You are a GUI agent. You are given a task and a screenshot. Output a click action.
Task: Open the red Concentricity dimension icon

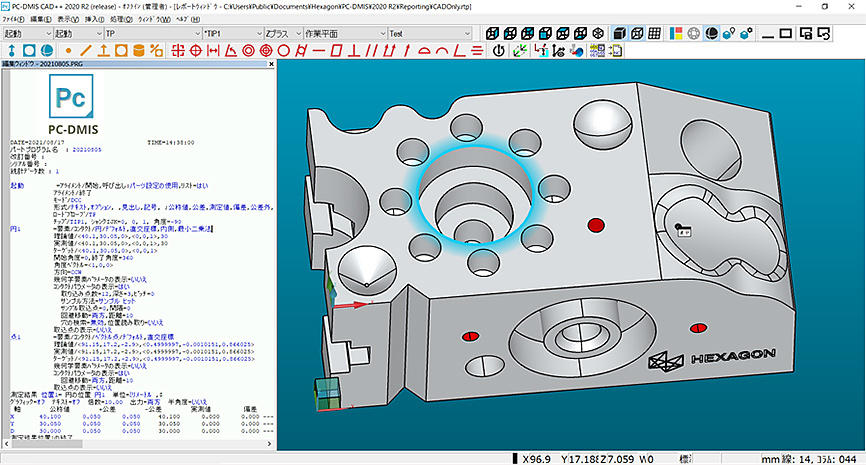(x=249, y=51)
